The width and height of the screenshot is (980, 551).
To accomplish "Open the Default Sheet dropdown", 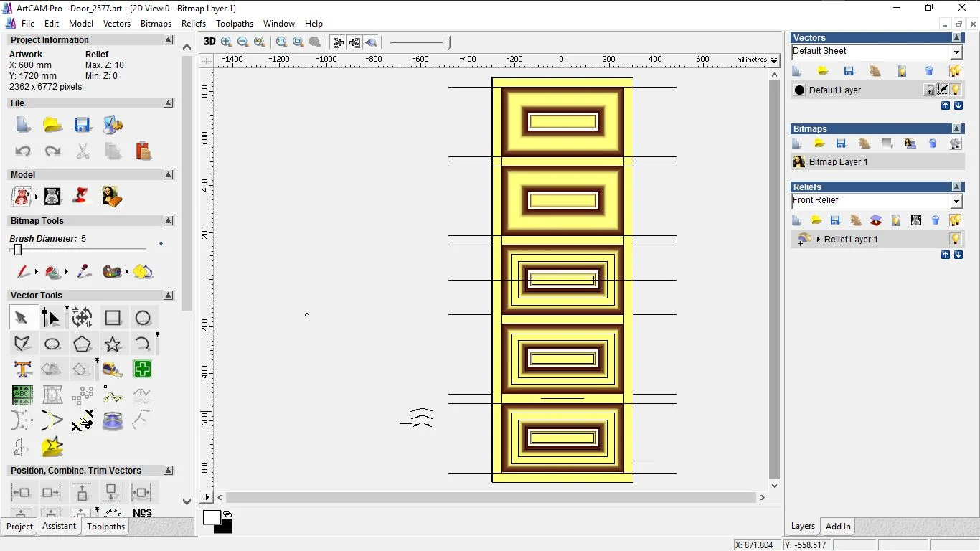I will coord(956,52).
